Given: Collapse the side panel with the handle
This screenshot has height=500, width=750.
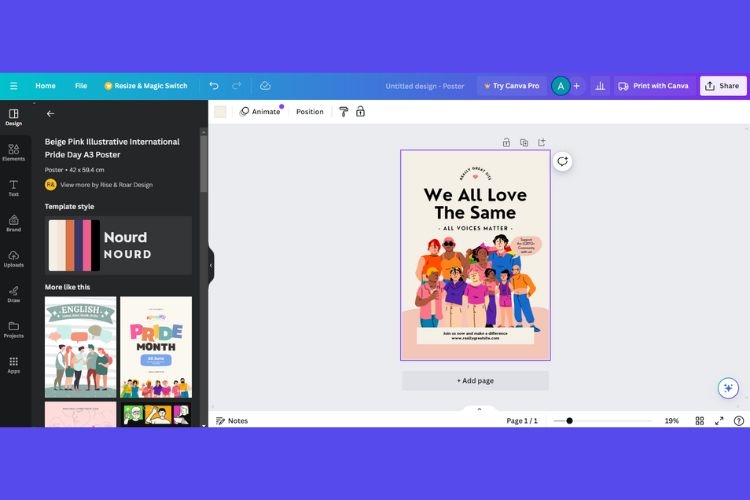Looking at the screenshot, I should (x=210, y=265).
